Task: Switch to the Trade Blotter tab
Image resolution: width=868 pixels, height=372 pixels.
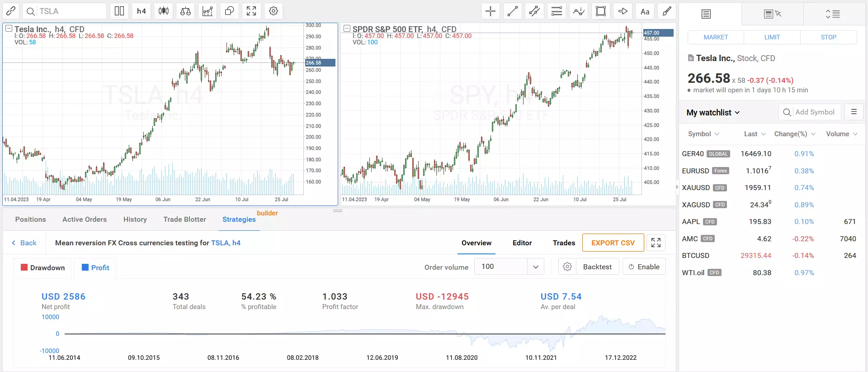Action: tap(184, 219)
